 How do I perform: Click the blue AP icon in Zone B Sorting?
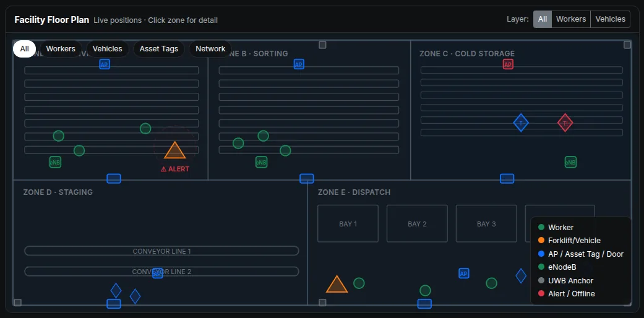299,64
